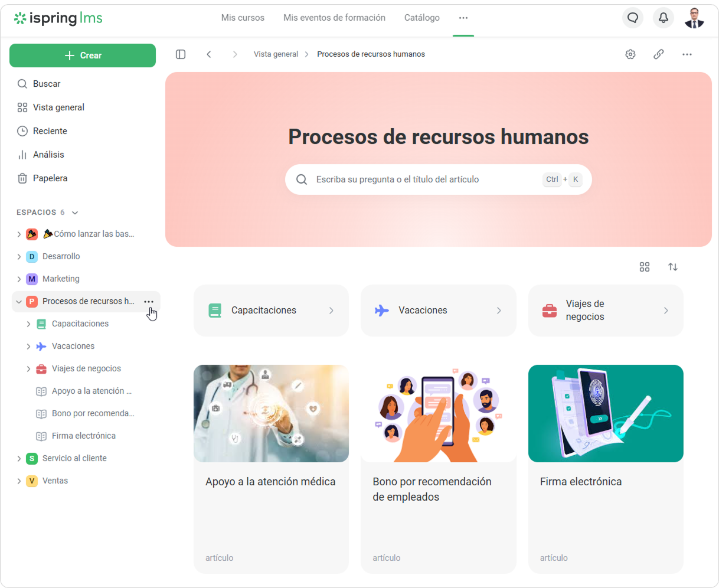Image resolution: width=719 pixels, height=588 pixels.
Task: Click the back navigation arrow
Action: (209, 54)
